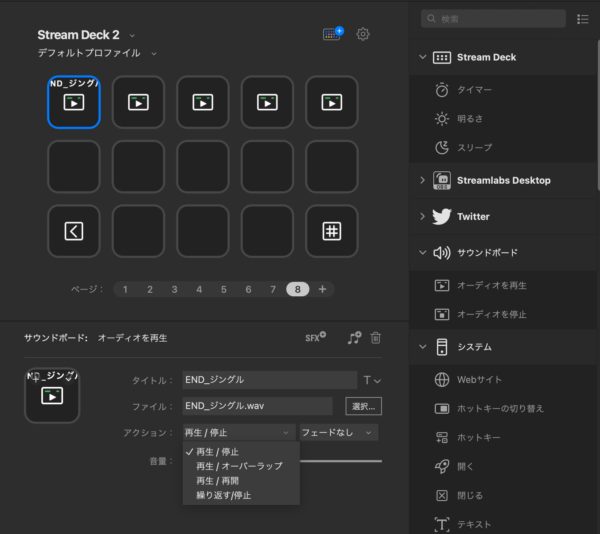600x534 pixels.
Task: Choose 再生 / オーバーラップ from action menu
Action: [239, 466]
